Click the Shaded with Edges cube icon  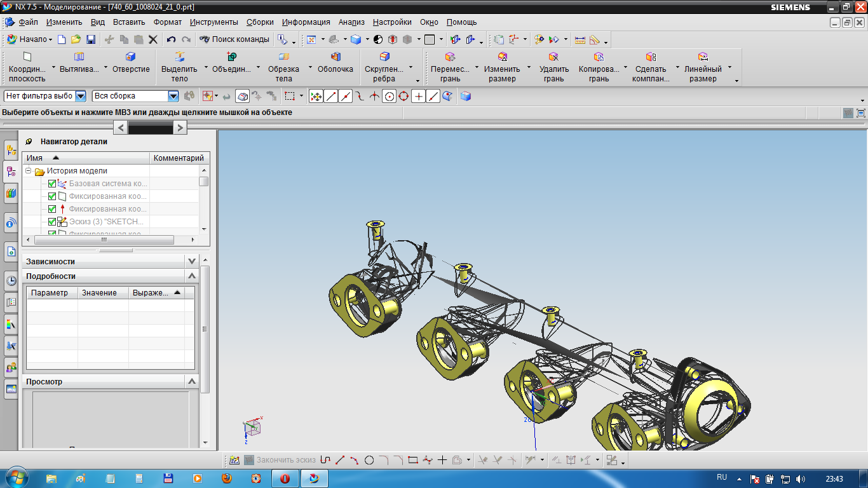(356, 39)
